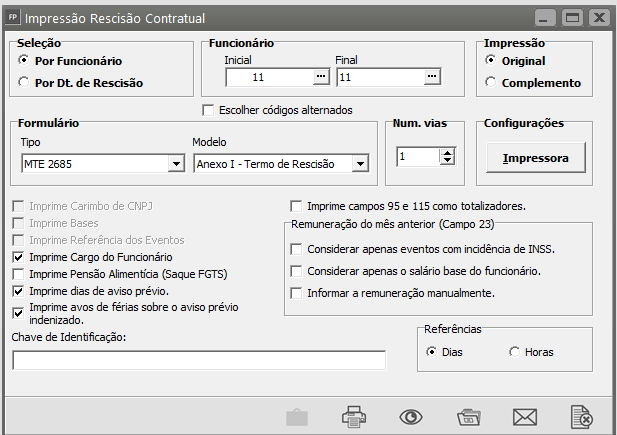The image size is (617, 435).
Task: Click the envelope email icon
Action: pos(525,417)
